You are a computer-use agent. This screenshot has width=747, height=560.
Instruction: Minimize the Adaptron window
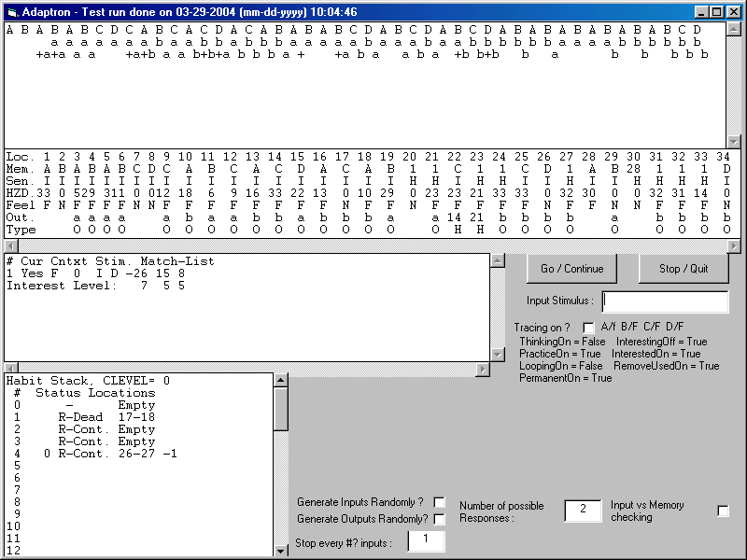[x=701, y=12]
